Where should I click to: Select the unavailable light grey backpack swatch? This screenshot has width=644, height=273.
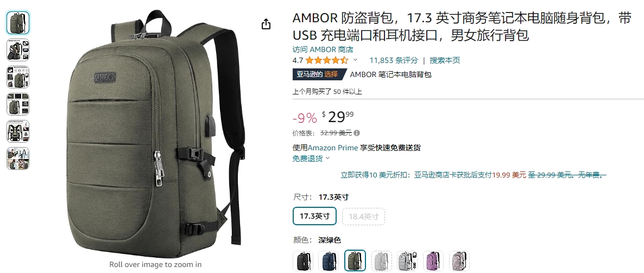(x=382, y=261)
